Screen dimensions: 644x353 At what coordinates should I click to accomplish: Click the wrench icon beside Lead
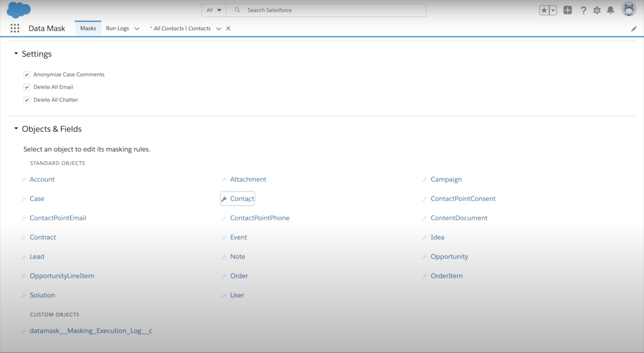coord(24,257)
